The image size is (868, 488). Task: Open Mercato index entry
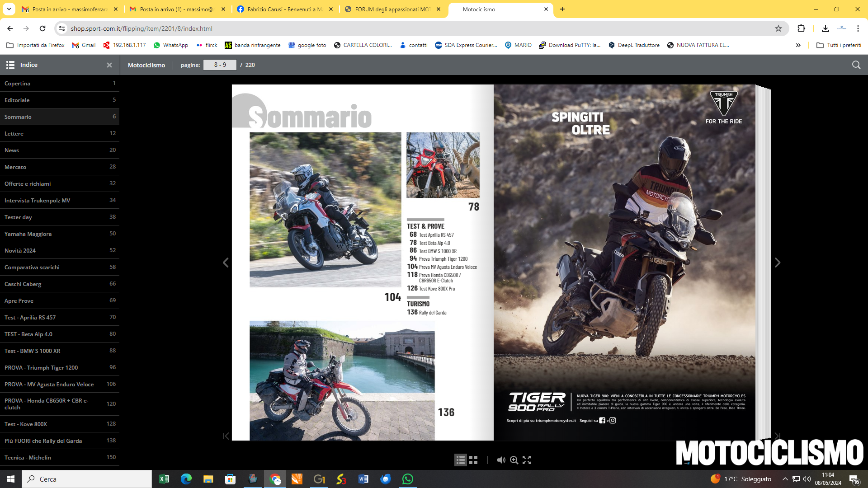pyautogui.click(x=60, y=167)
